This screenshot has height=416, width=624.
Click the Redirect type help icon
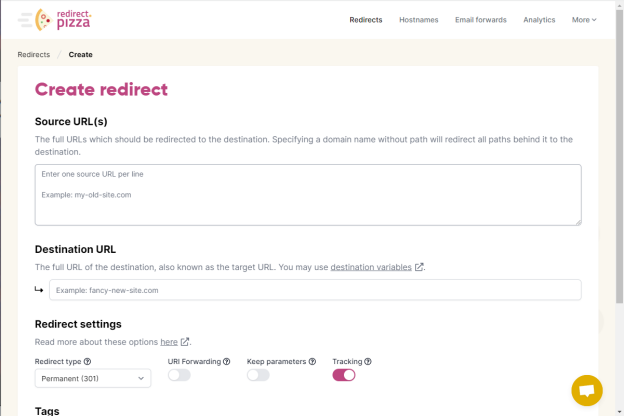click(x=88, y=361)
